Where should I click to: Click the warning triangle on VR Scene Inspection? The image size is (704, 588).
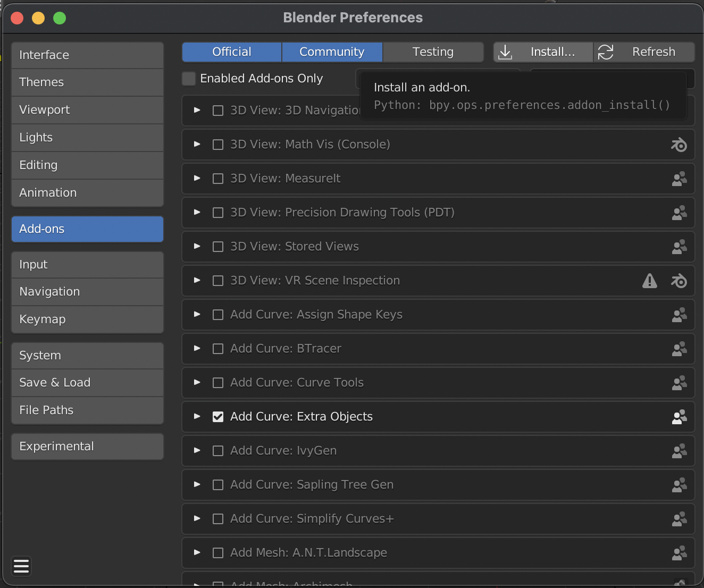tap(650, 281)
